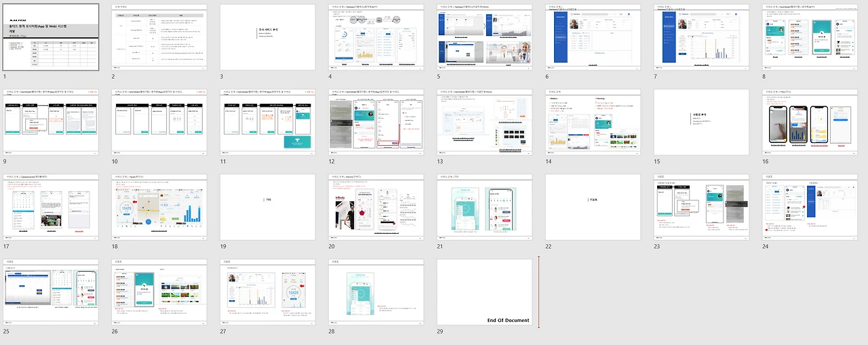Select slide 5 with doctors photo
The height and width of the screenshot is (345, 868).
pyautogui.click(x=484, y=37)
